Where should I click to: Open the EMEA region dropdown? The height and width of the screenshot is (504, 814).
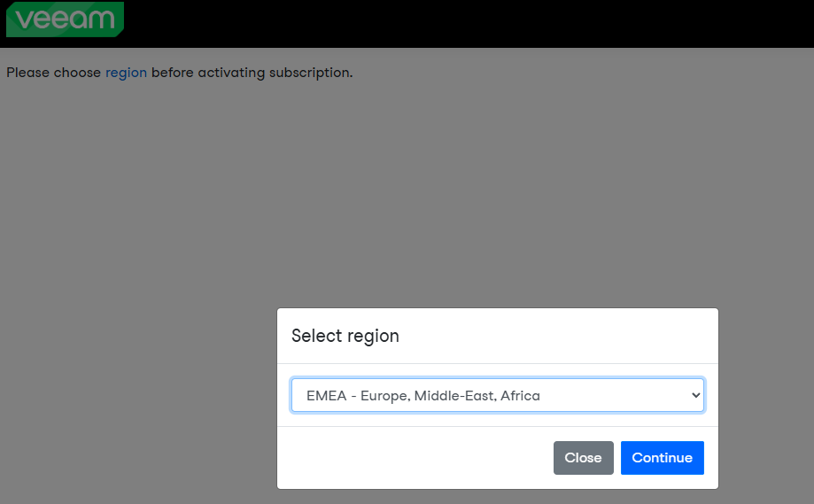(497, 395)
